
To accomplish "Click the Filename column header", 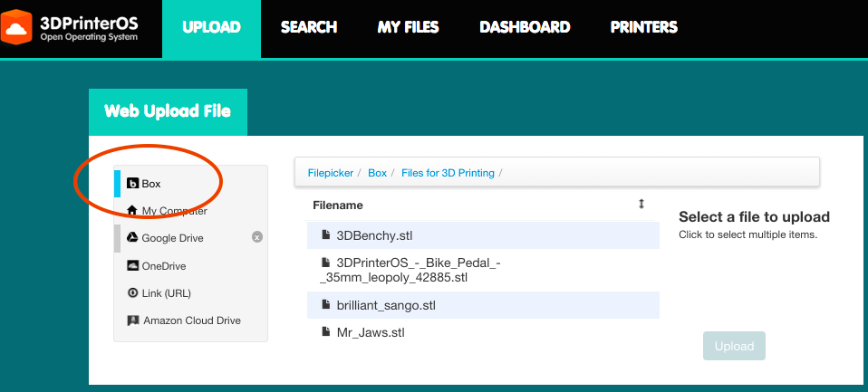I will point(338,206).
